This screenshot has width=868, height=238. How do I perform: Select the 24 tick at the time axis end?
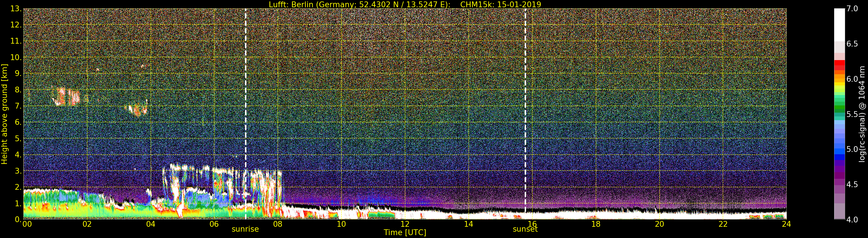coord(786,224)
